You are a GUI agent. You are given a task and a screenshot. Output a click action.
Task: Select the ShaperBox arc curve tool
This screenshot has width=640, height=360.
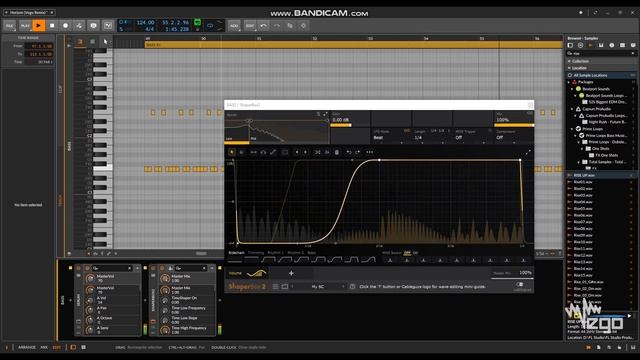click(263, 152)
